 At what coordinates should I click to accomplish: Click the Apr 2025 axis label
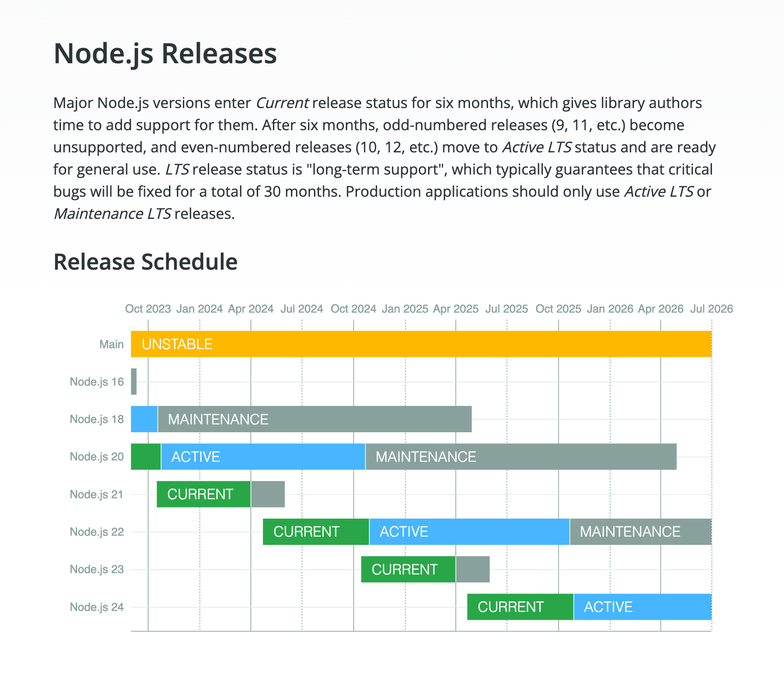pyautogui.click(x=456, y=309)
